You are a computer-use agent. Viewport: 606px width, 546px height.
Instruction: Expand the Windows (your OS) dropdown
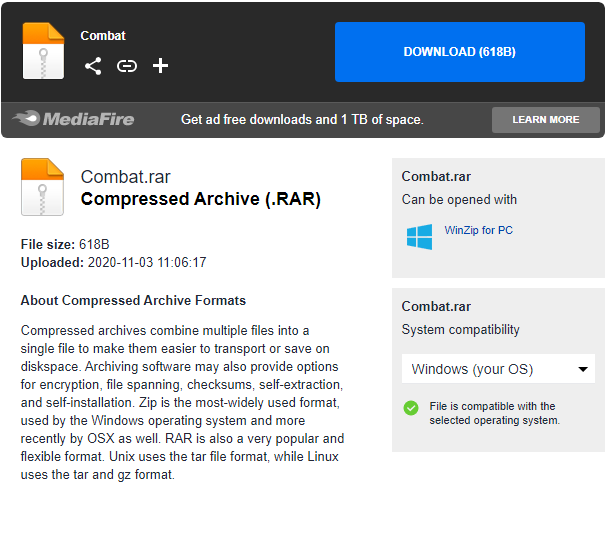pos(498,369)
